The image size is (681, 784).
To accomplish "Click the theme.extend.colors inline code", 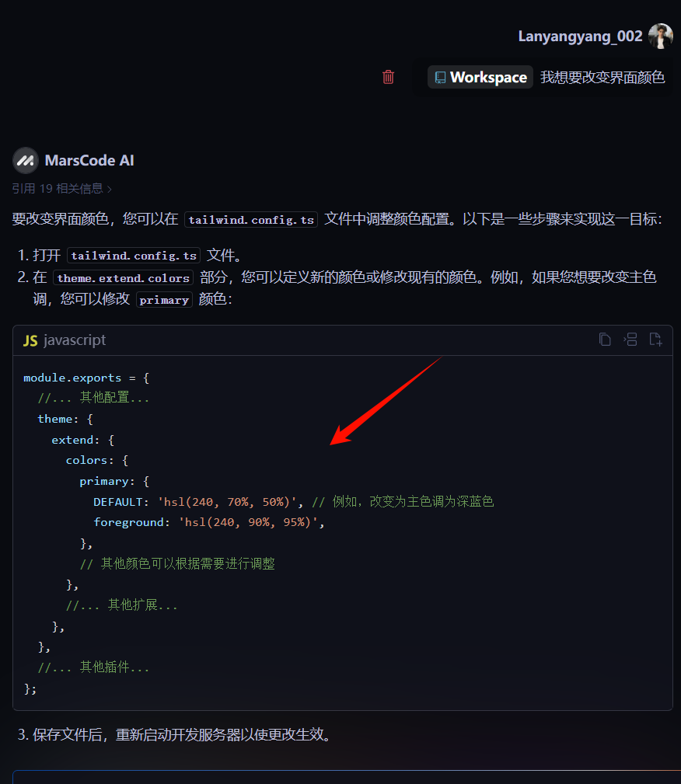I will [123, 277].
